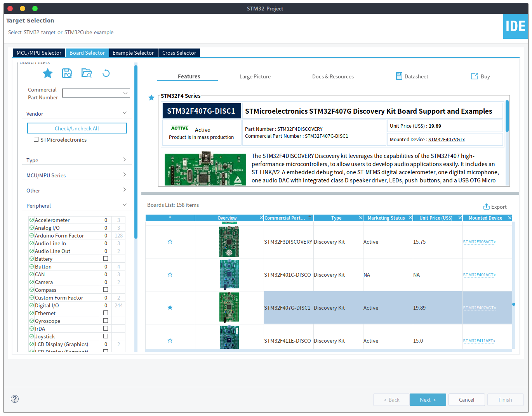The image size is (532, 416).
Task: Load a saved search via the folder icon
Action: click(87, 73)
